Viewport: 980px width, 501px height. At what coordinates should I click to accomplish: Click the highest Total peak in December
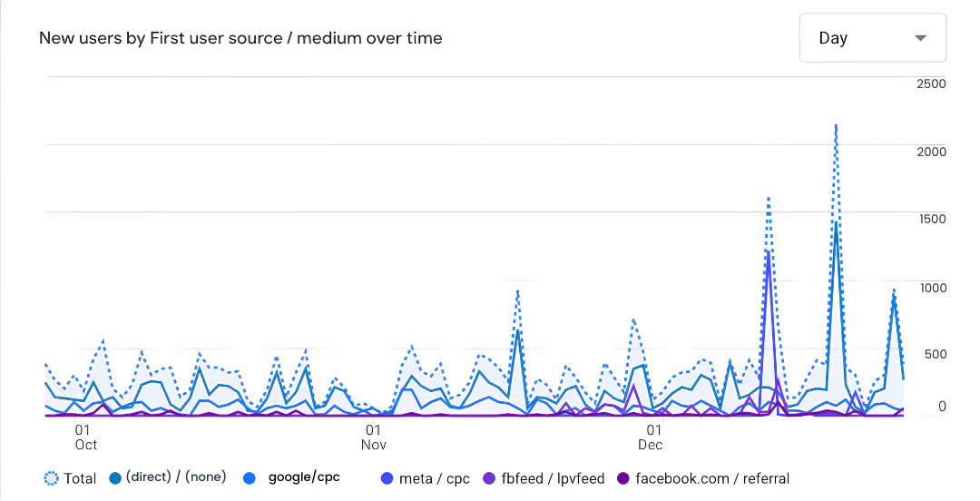click(835, 125)
